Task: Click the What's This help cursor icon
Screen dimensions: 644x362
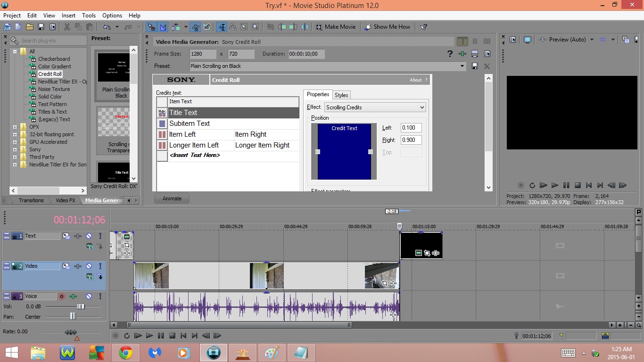Action: [423, 27]
